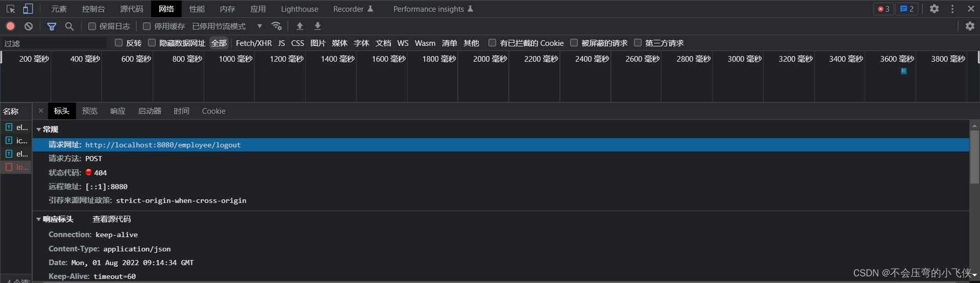Open the 已停用节流模式 throttling dropdown
The width and height of the screenshot is (980, 283).
coord(227,26)
